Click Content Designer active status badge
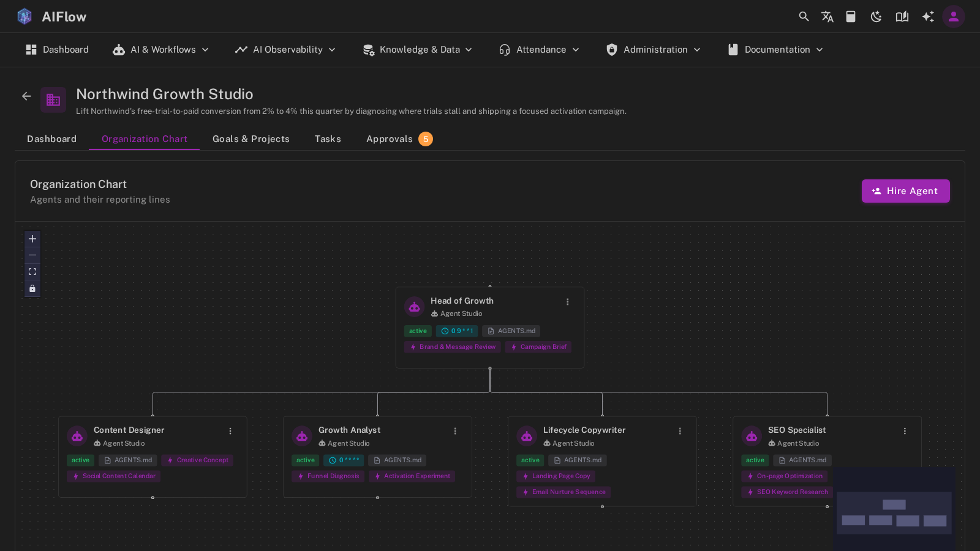This screenshot has height=551, width=980. (80, 460)
